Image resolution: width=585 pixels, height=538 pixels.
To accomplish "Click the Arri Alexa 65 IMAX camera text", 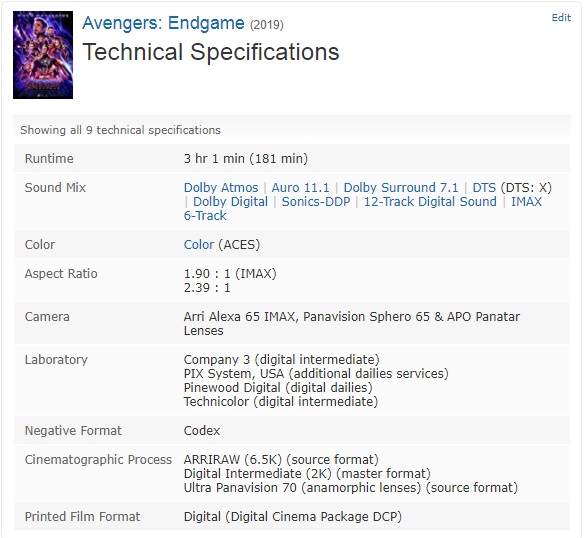I will (x=240, y=316).
